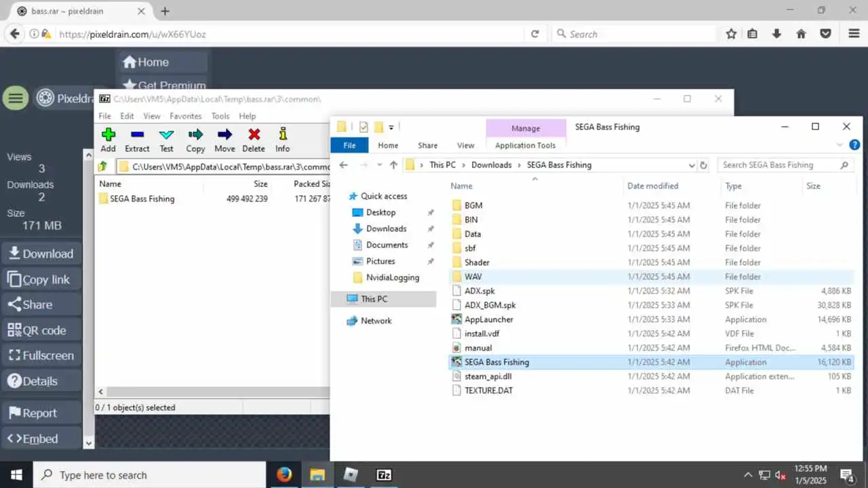Click 7-Zip icon in the taskbar
This screenshot has width=868, height=488.
coord(384,474)
